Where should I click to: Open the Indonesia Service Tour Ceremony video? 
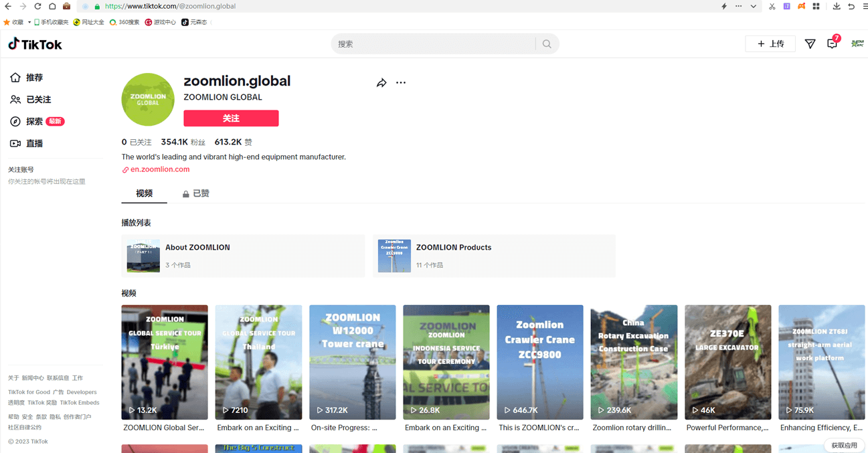pos(446,362)
